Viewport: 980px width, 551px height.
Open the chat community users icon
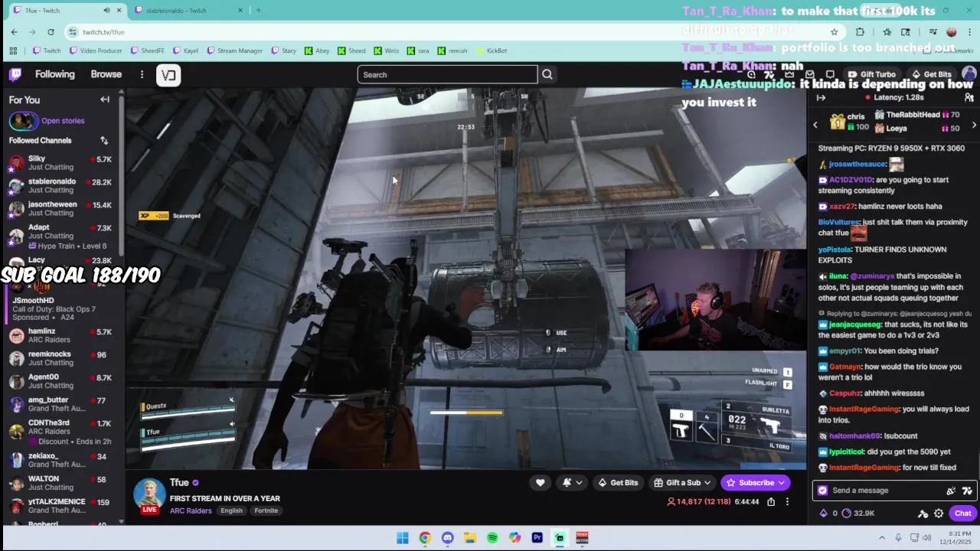(x=969, y=98)
